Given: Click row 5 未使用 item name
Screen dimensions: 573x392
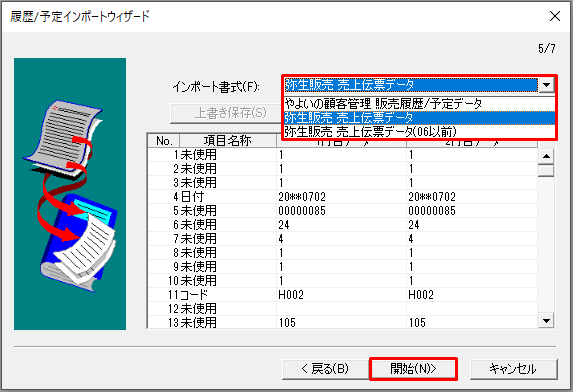Looking at the screenshot, I should pos(199,211).
